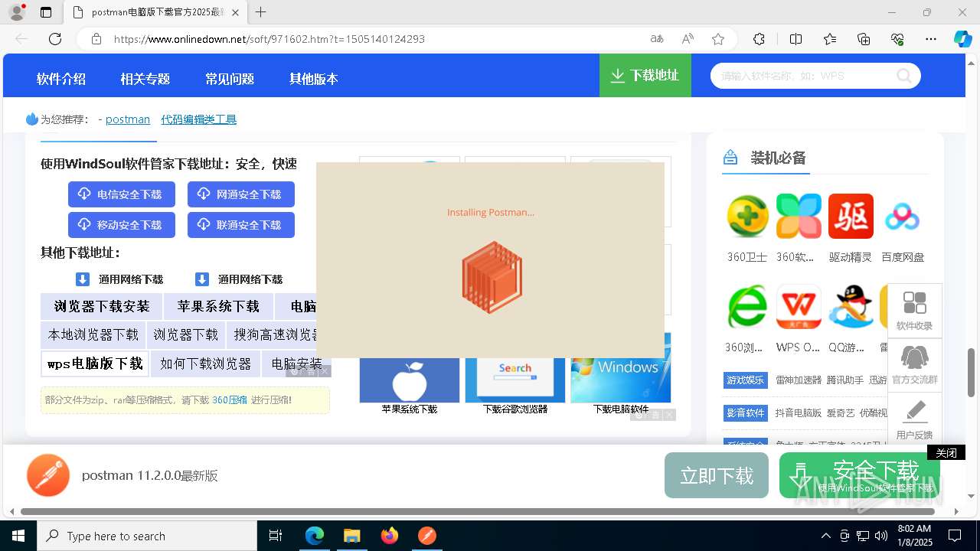980x551 pixels.
Task: Open browser Settings and more menu
Action: coord(931,39)
